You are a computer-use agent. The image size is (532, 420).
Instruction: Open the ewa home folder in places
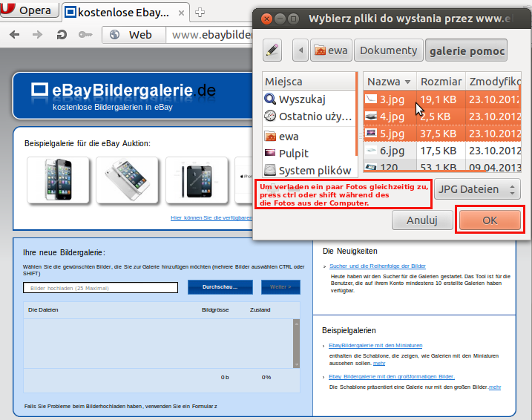click(309, 137)
